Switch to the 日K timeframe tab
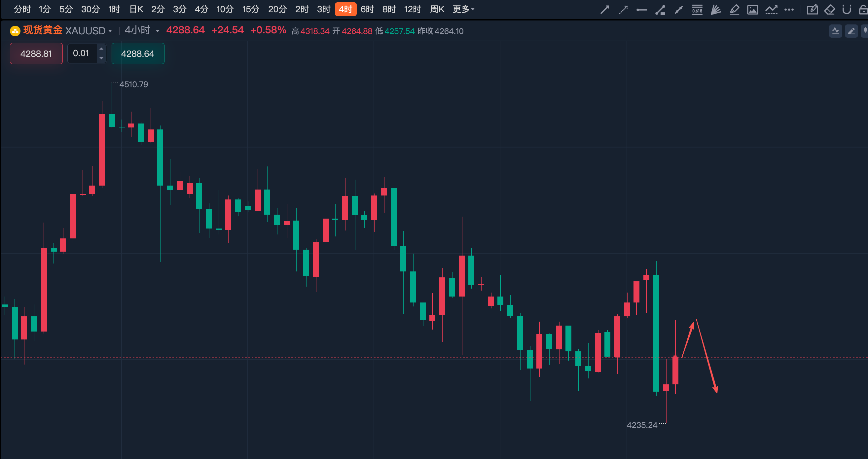The image size is (868, 459). (x=136, y=10)
